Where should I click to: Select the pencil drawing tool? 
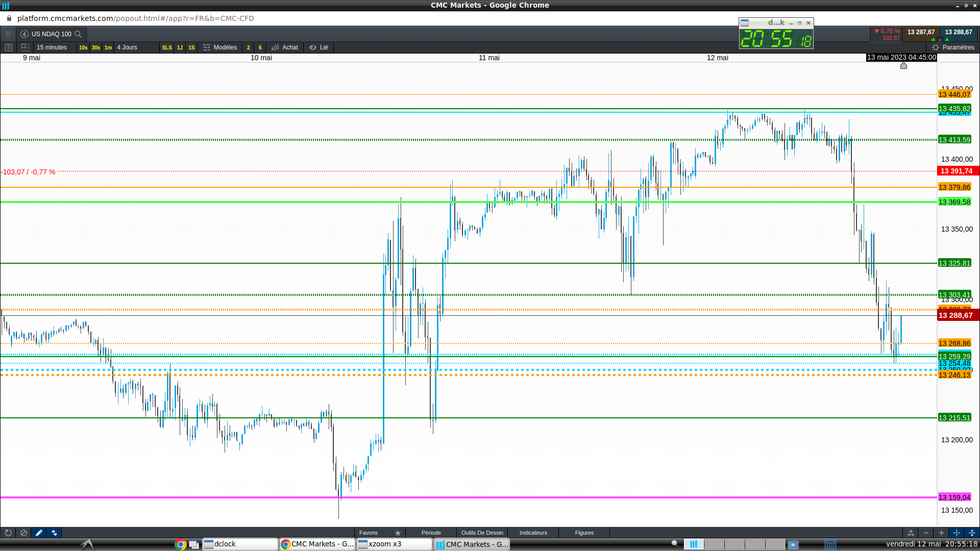[39, 533]
